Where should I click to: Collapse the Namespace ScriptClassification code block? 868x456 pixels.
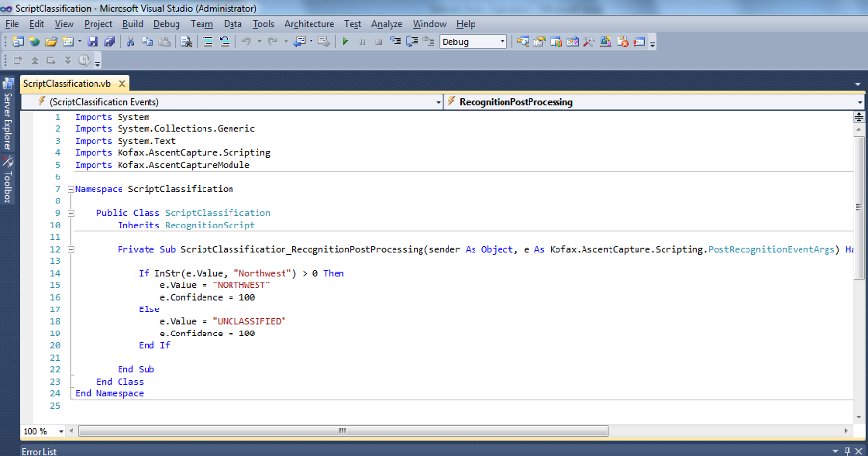70,189
